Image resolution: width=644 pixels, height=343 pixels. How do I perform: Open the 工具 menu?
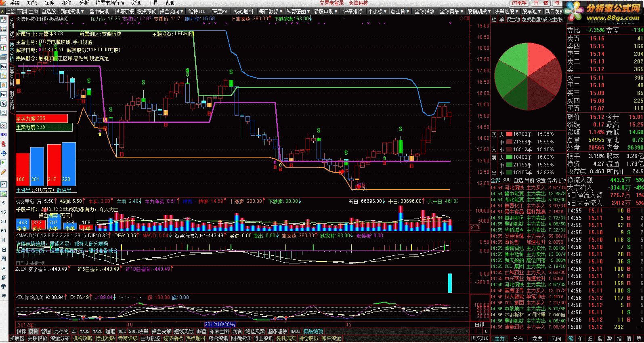[153, 3]
